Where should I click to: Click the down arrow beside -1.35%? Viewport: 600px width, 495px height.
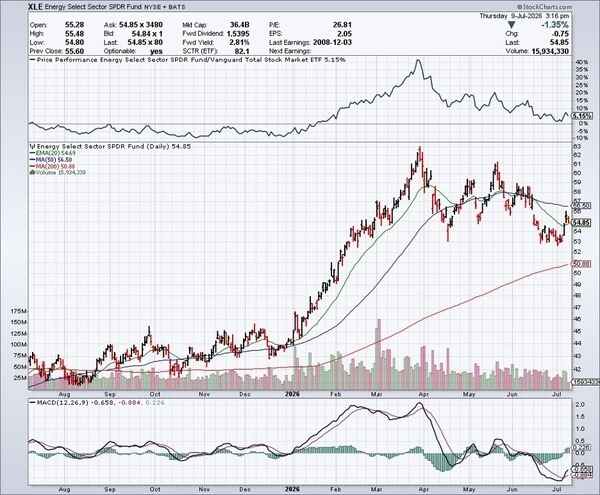511,25
